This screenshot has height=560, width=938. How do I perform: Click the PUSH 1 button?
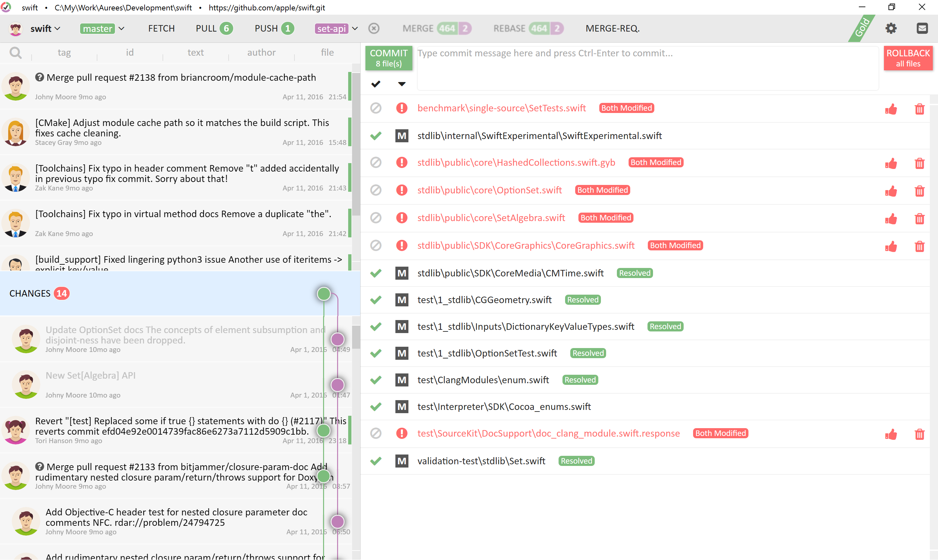coord(274,29)
